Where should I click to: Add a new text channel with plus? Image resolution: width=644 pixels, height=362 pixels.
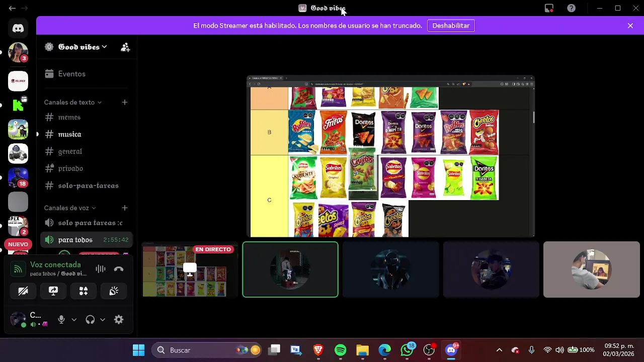pyautogui.click(x=125, y=102)
